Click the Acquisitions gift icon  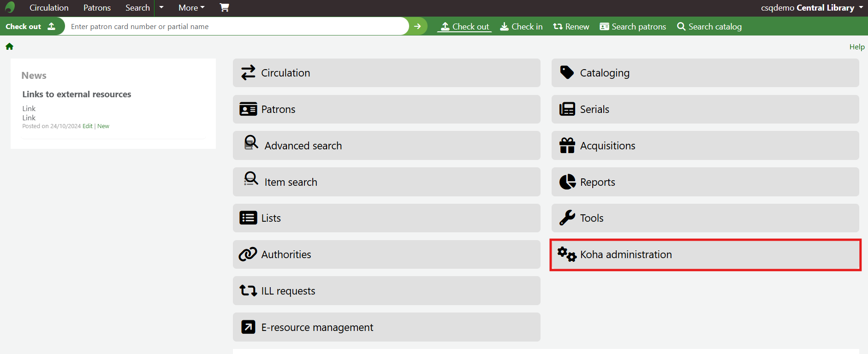[x=567, y=146]
